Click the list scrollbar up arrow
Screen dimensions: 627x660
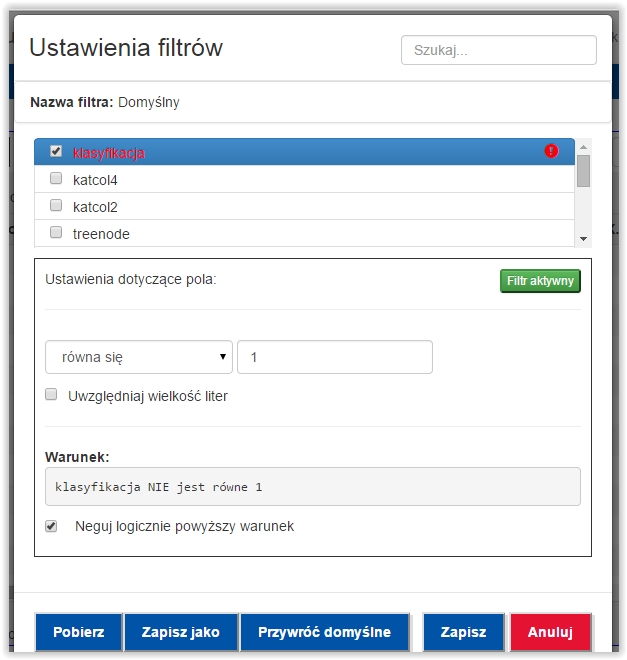pyautogui.click(x=583, y=147)
